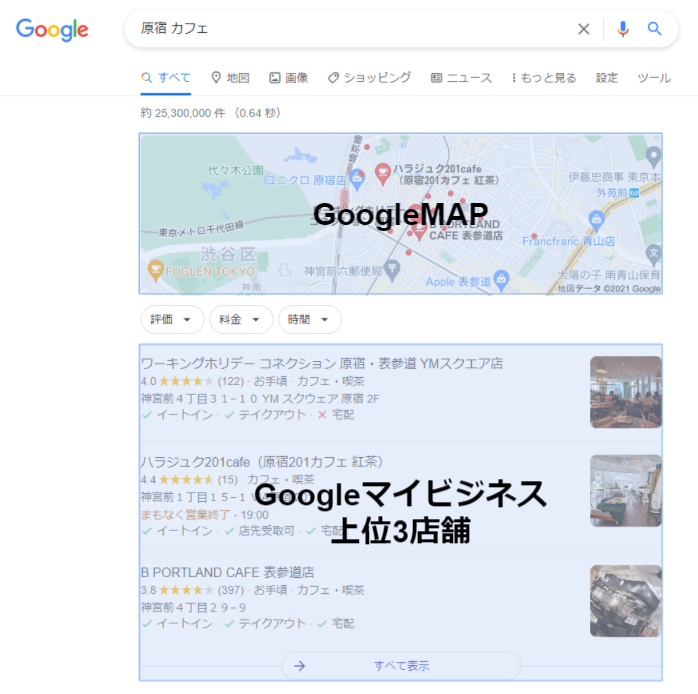The image size is (698, 694).
Task: Click the ハラジュク201cafe map pin
Action: [382, 173]
